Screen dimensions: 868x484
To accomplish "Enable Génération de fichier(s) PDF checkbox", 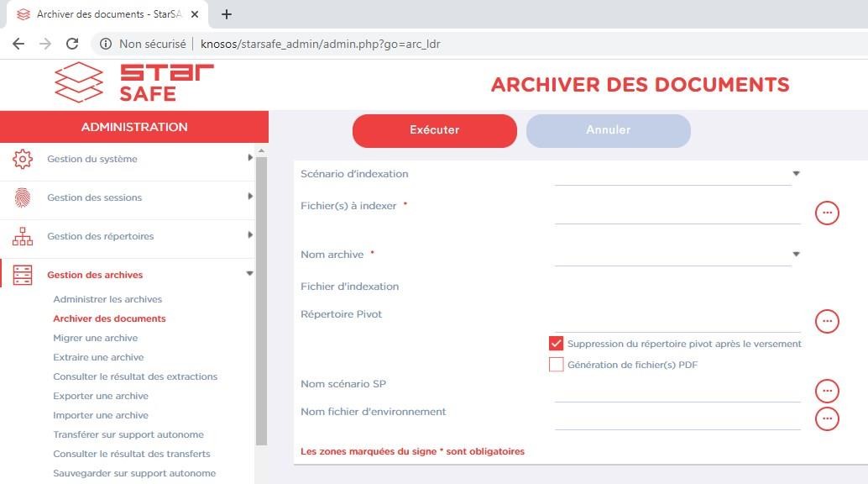I will point(556,365).
